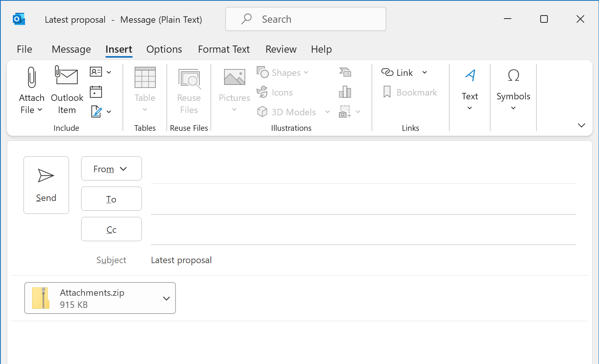Open the Help tab
The height and width of the screenshot is (364, 599).
(321, 49)
